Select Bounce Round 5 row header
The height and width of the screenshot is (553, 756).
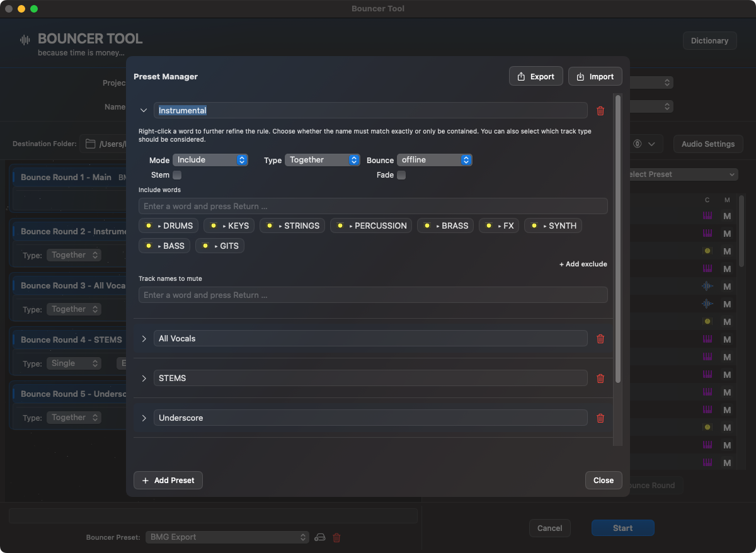(x=69, y=394)
